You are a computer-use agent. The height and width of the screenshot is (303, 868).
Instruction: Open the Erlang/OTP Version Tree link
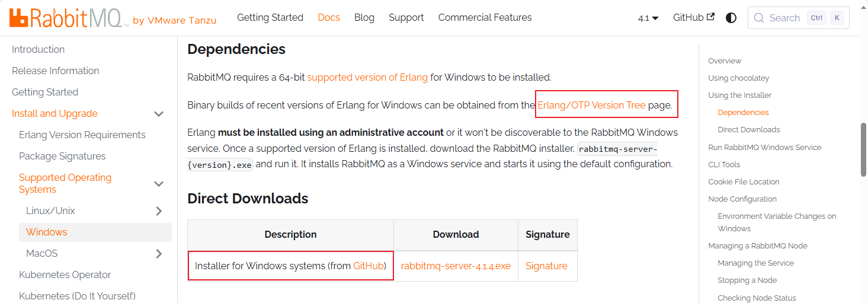tap(591, 106)
